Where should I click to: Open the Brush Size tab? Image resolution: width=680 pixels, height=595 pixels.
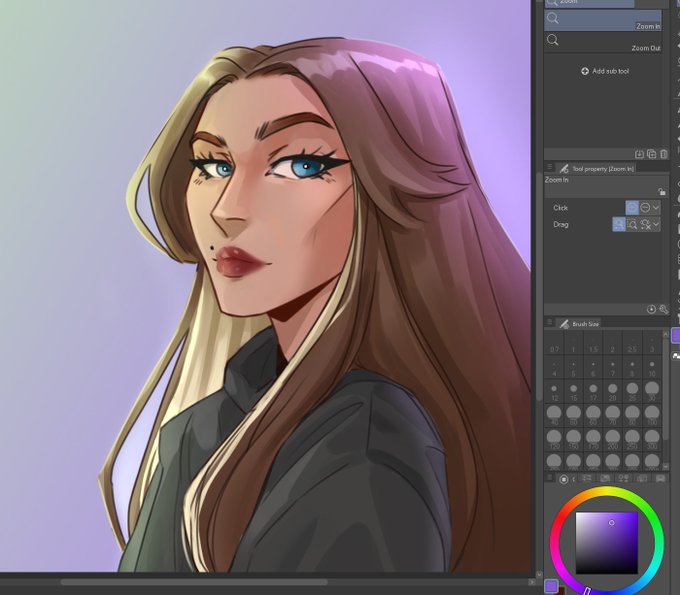tap(579, 324)
